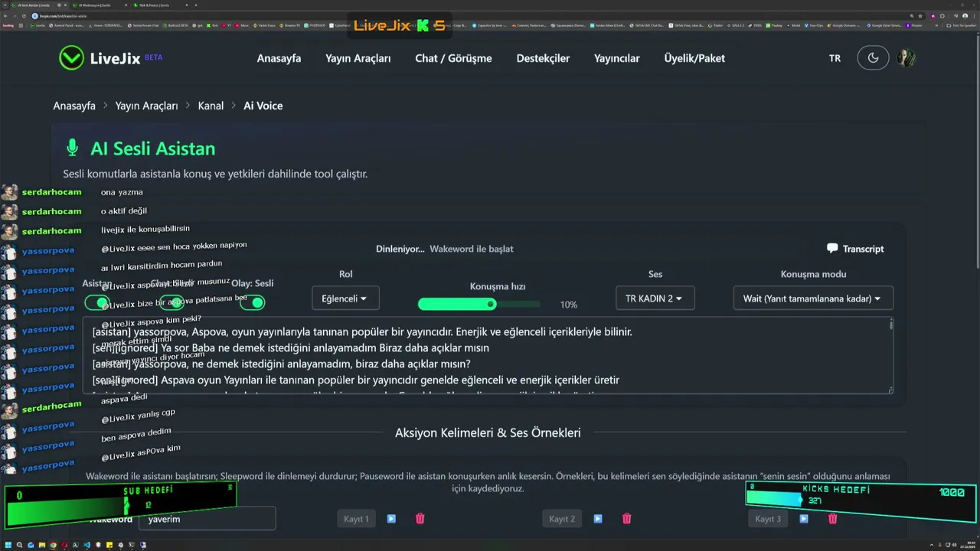Open the user profile avatar
980x551 pixels.
(906, 58)
